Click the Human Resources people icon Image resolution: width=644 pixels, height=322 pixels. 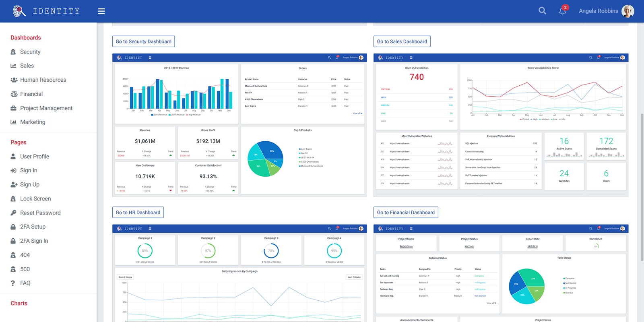click(14, 80)
